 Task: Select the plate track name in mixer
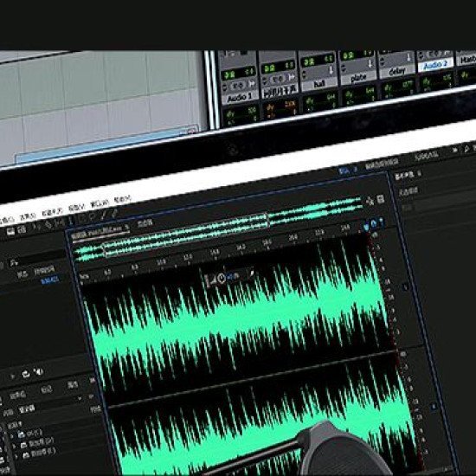point(358,78)
